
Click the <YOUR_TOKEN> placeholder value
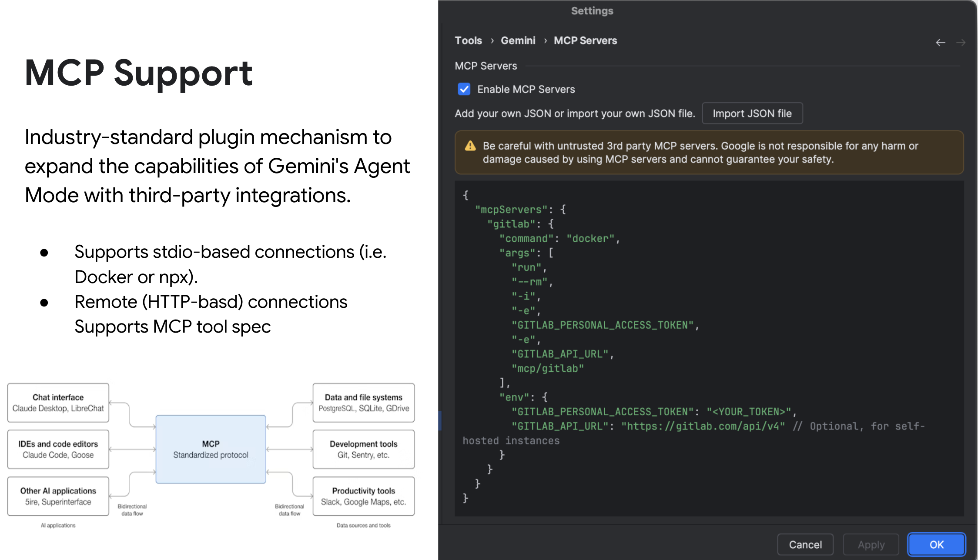click(748, 412)
